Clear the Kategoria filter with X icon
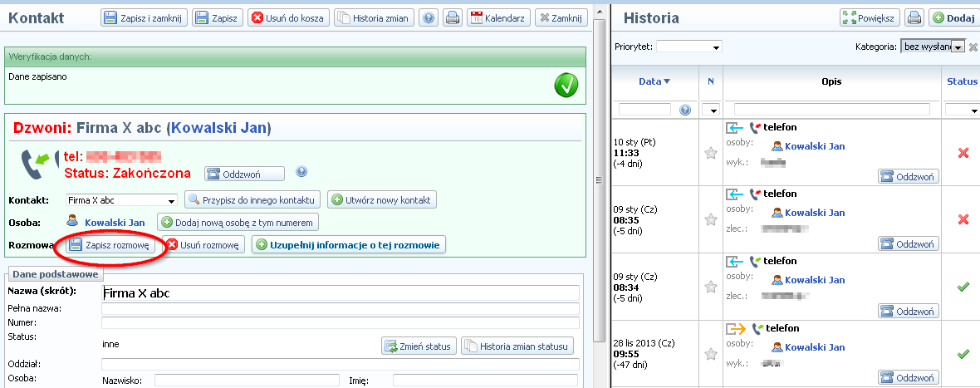 click(x=973, y=47)
